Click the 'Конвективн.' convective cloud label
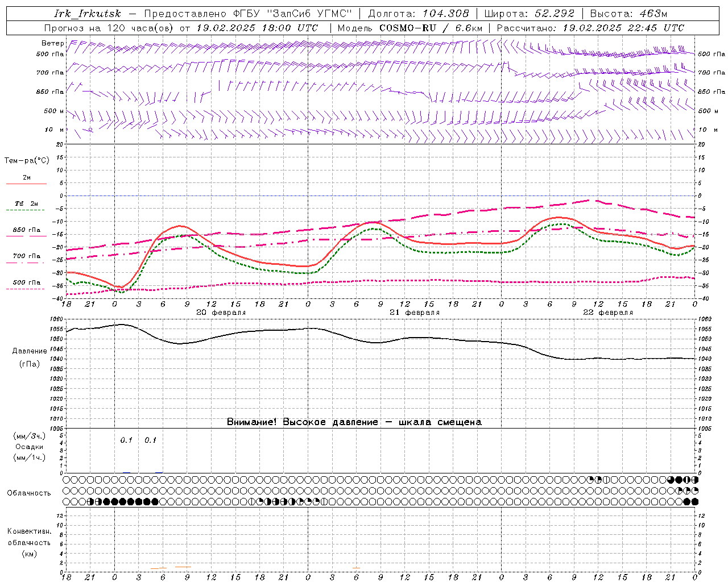 tap(29, 531)
